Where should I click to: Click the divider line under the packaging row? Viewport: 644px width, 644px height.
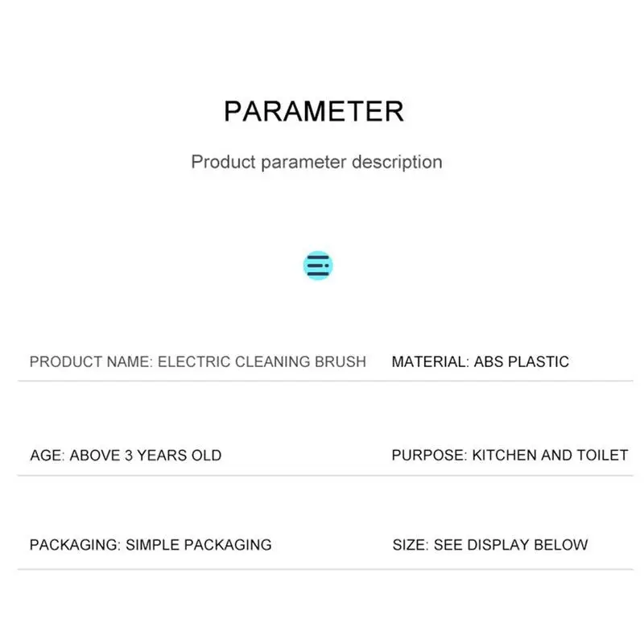pyautogui.click(x=322, y=569)
